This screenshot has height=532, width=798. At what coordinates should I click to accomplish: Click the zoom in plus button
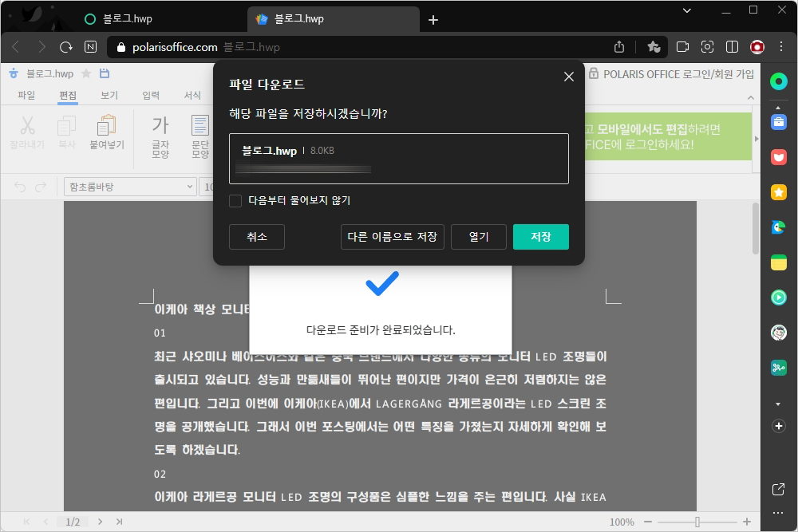pos(747,522)
